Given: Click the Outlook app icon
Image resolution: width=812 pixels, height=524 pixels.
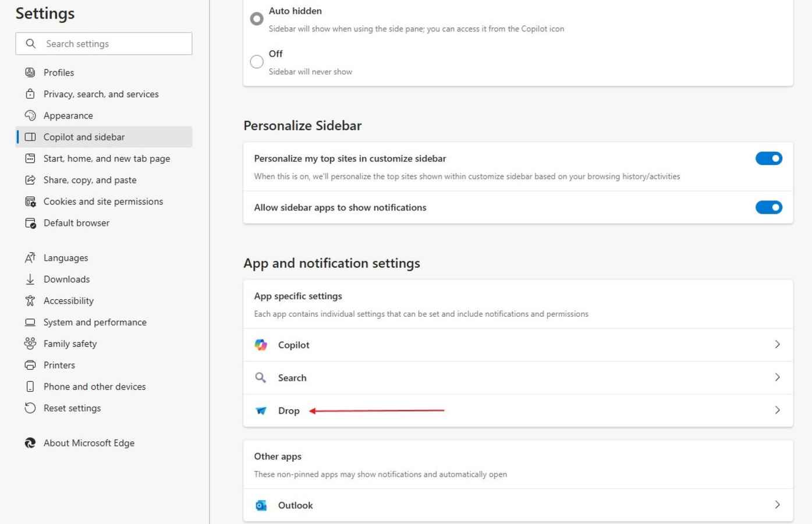Looking at the screenshot, I should pos(261,505).
